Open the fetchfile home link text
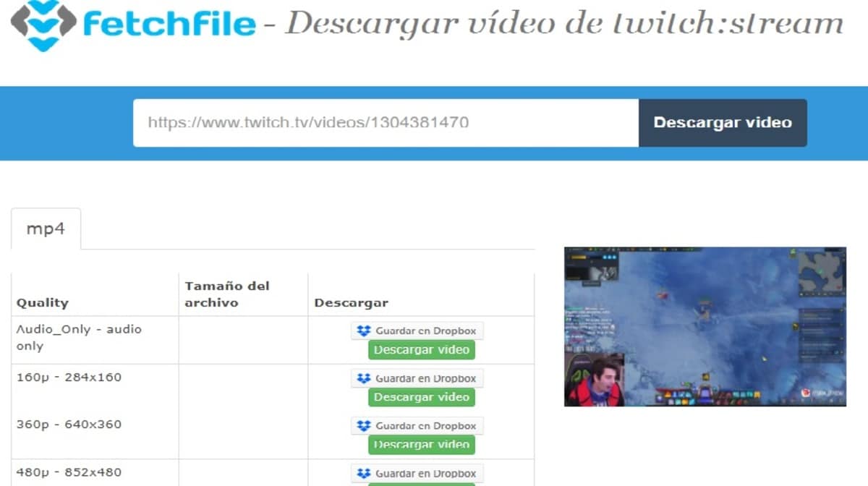868x486 pixels. (x=169, y=24)
